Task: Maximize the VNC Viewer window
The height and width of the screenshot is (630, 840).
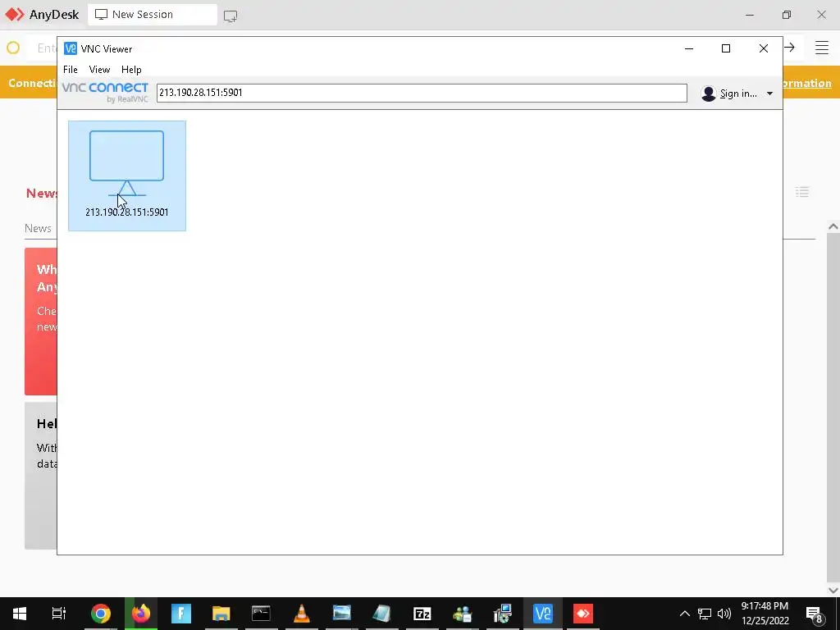Action: [726, 48]
